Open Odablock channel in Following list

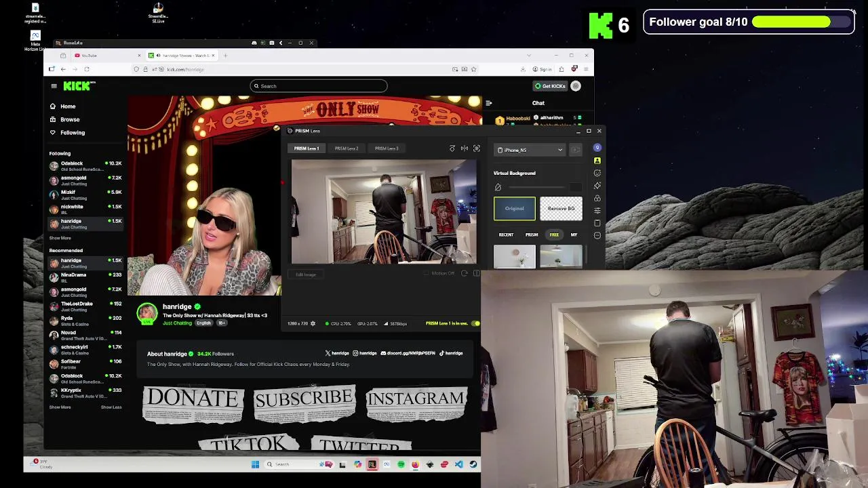tap(85, 166)
